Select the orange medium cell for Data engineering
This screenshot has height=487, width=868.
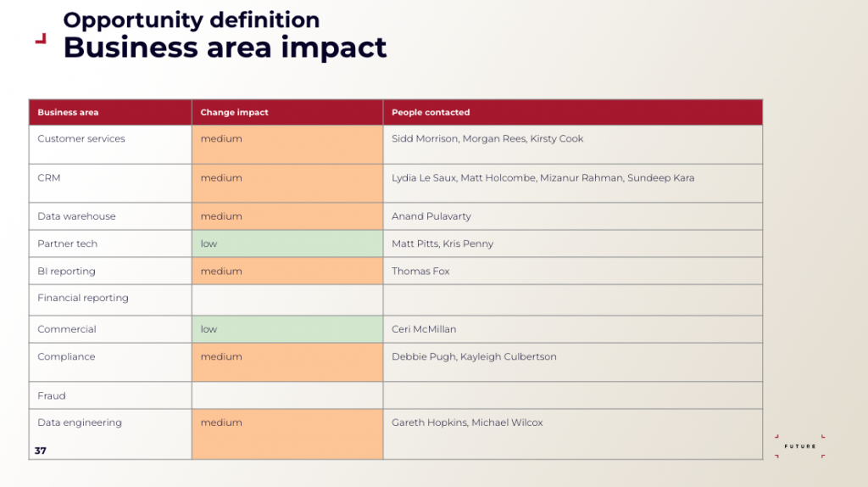point(287,434)
